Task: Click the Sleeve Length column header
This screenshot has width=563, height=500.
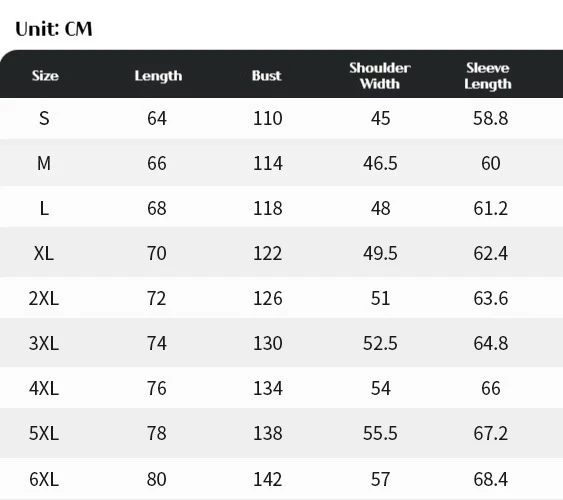Action: point(488,76)
